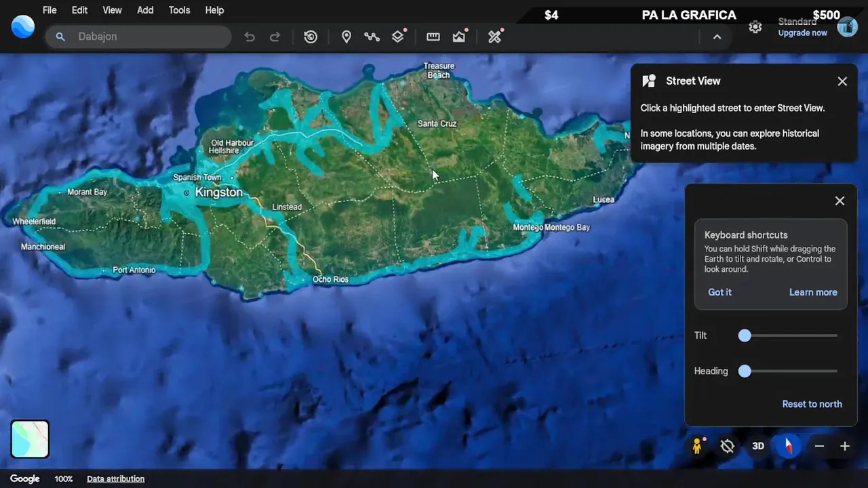Click Learn more link
Screen dimensions: 868x488
(813, 292)
